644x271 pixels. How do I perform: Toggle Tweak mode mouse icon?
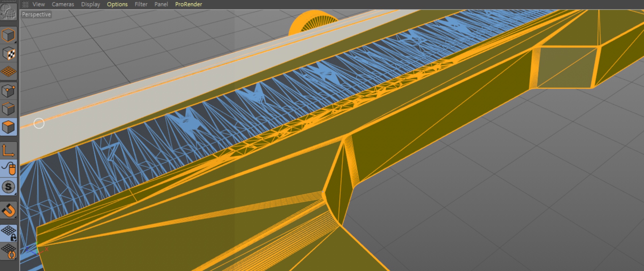pyautogui.click(x=8, y=168)
